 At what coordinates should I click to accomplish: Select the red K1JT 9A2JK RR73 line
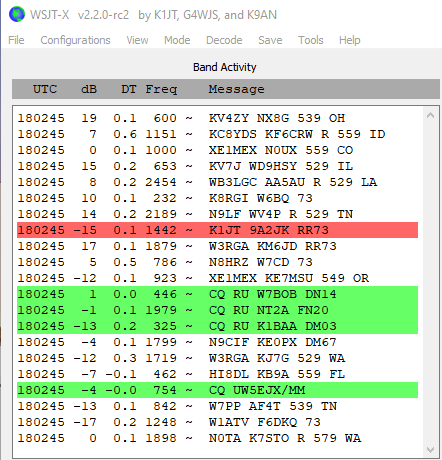coord(217,230)
